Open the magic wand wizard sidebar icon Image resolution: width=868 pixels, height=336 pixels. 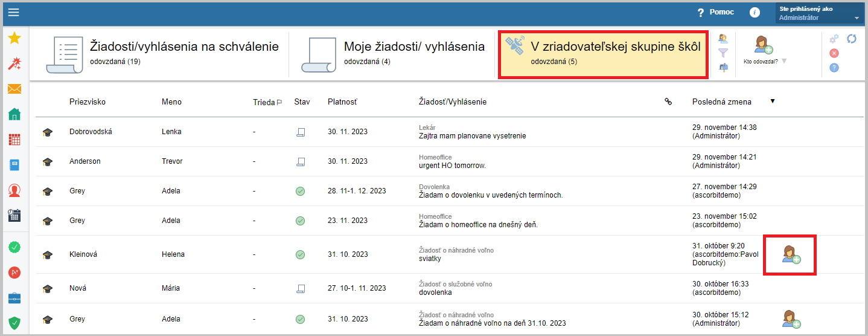14,63
